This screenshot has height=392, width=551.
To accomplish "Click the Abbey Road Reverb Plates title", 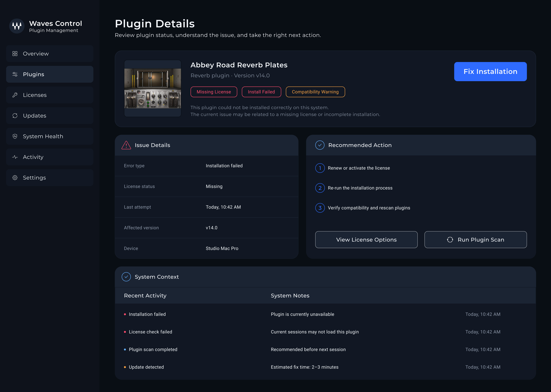I will [x=239, y=65].
